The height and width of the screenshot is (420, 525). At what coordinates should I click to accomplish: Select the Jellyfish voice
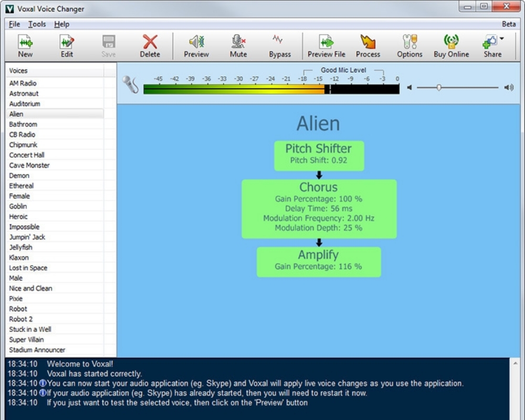coord(55,247)
